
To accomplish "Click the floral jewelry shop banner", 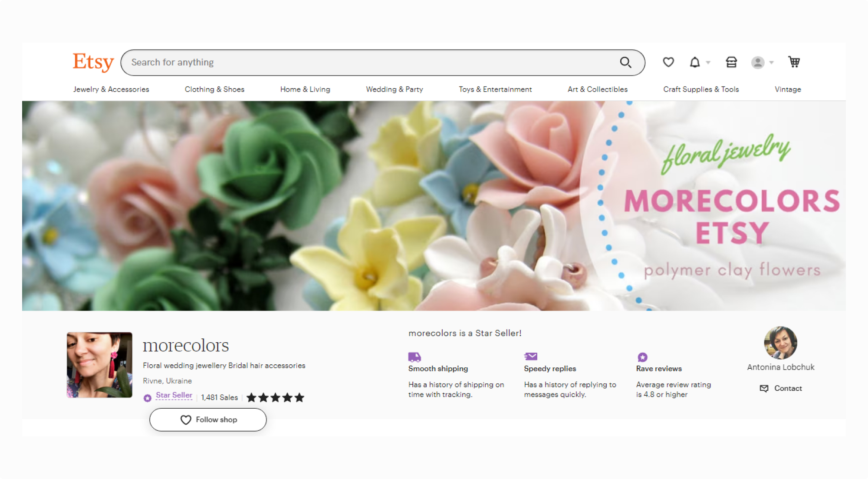I will [434, 206].
